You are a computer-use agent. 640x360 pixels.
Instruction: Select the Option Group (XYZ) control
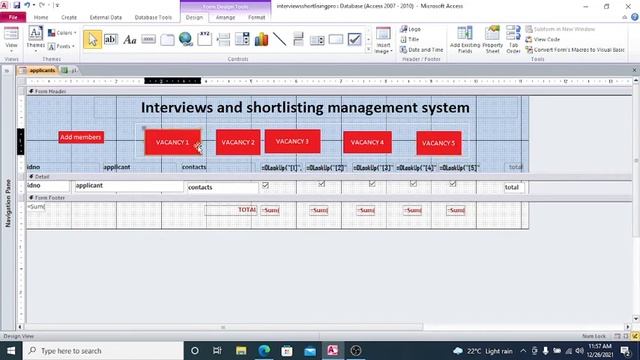point(204,39)
